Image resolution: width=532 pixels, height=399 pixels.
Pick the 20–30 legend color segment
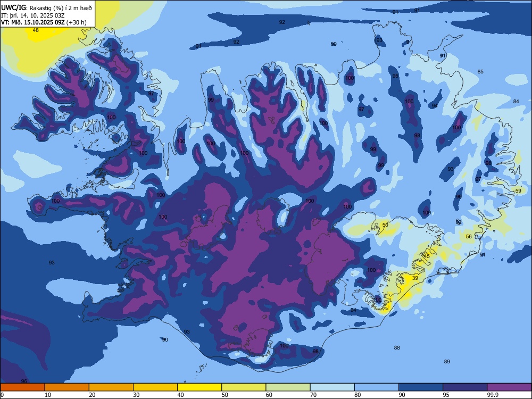111,387
